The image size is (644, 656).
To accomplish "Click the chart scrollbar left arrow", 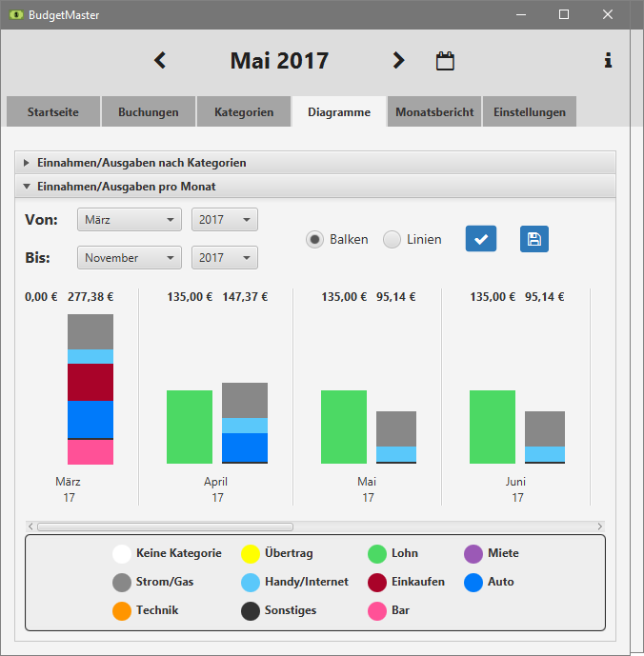I will coord(30,527).
